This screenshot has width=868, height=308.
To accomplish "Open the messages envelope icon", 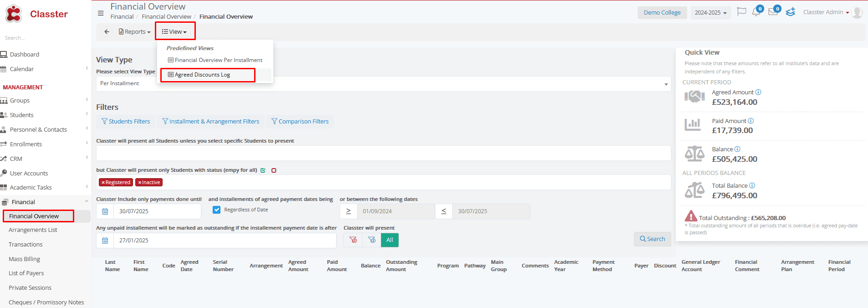I will tap(773, 12).
